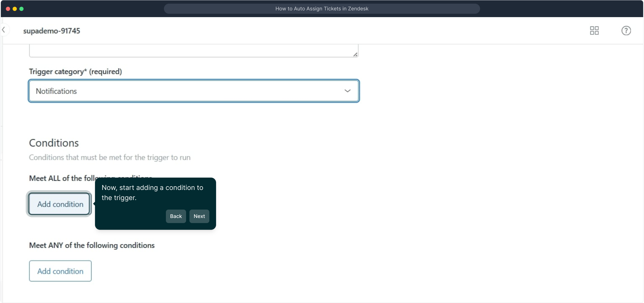This screenshot has height=303, width=644.
Task: Click the supademo-91745 account name
Action: 52,31
